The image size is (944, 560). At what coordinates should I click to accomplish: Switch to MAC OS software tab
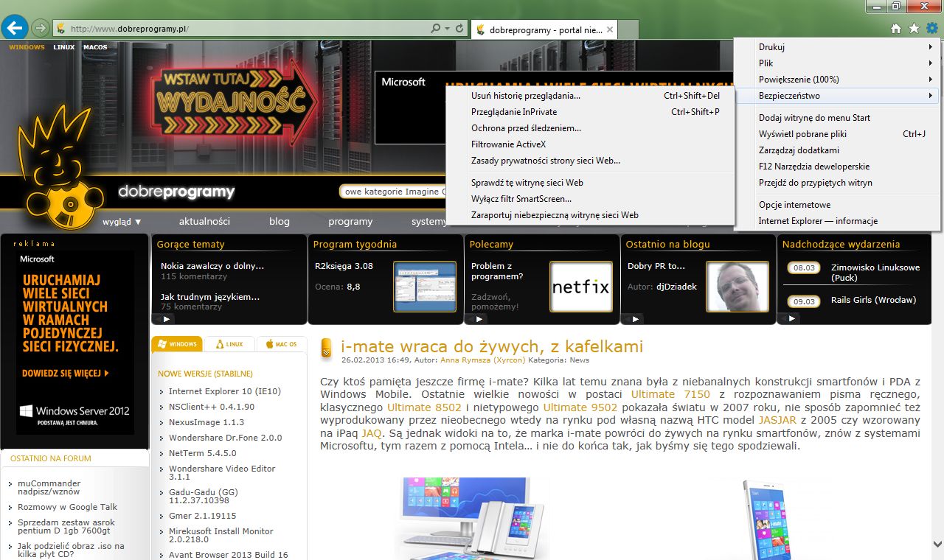coord(282,344)
